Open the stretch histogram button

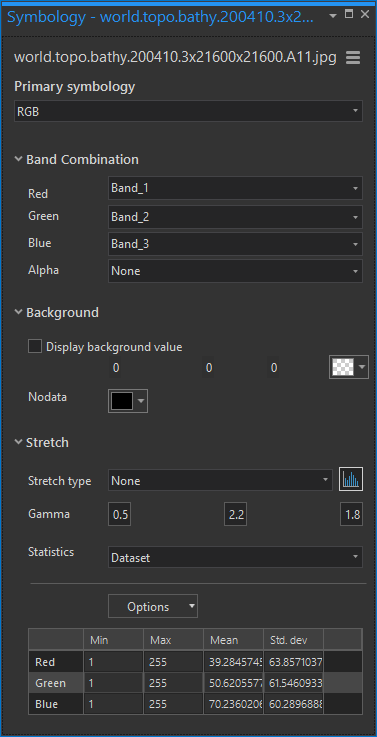click(x=351, y=480)
